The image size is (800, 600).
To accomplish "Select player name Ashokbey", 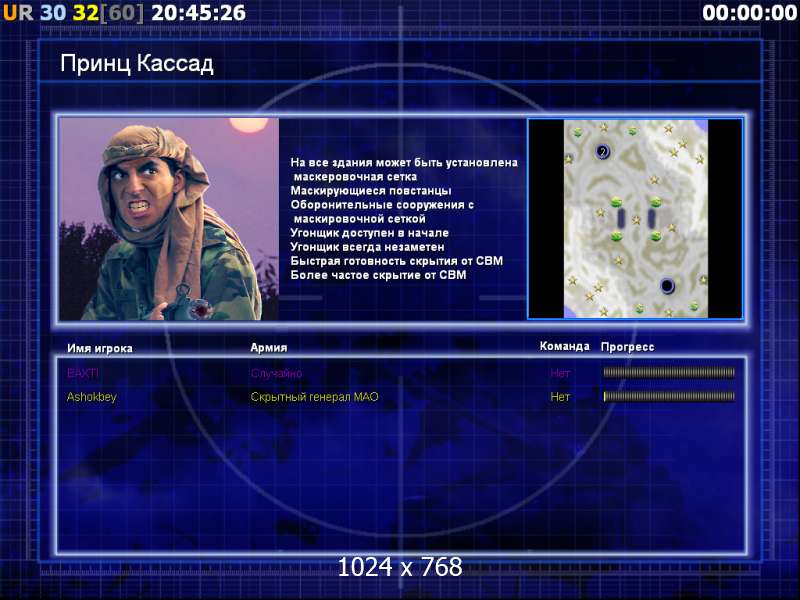I will coord(92,397).
